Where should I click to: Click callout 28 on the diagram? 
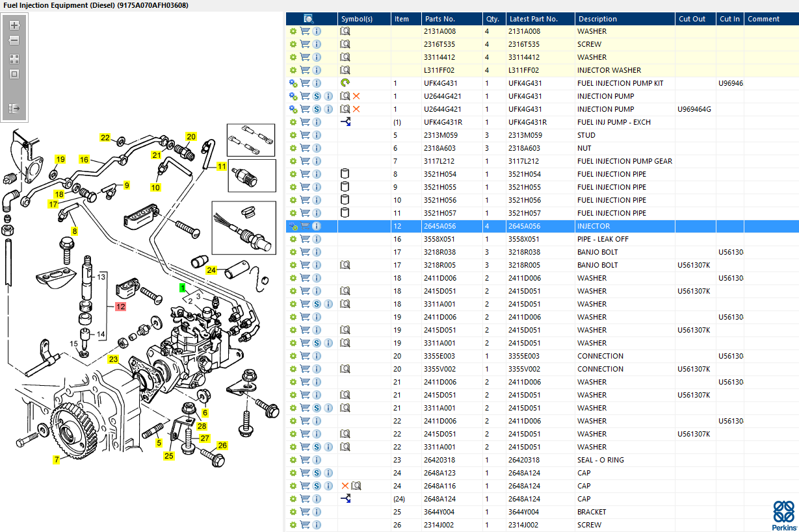[x=202, y=425]
